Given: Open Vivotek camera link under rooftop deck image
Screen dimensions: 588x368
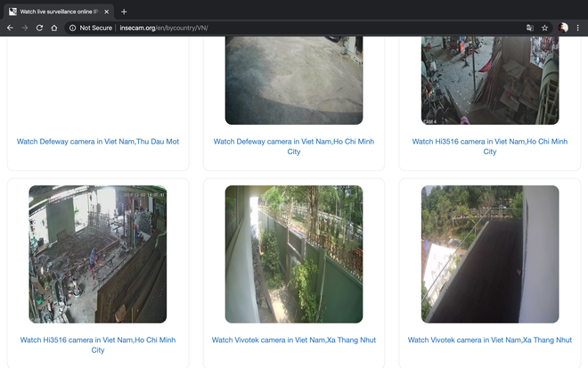Looking at the screenshot, I should pyautogui.click(x=490, y=339).
